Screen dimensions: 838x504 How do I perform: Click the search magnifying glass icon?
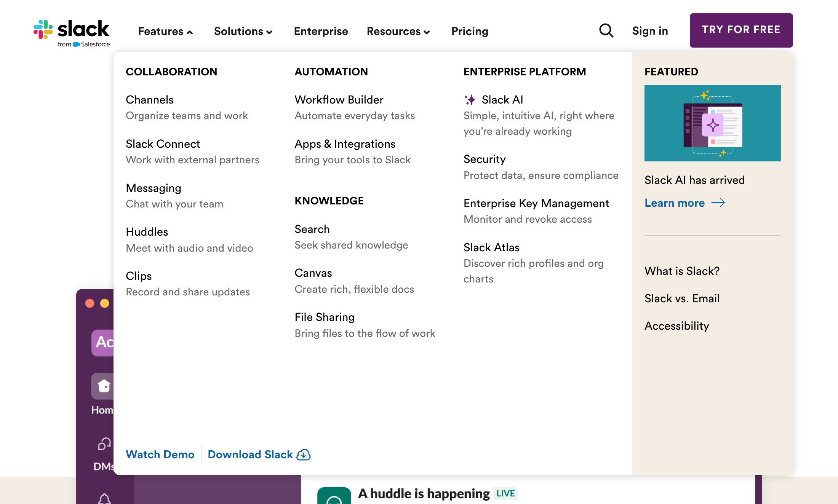point(606,30)
